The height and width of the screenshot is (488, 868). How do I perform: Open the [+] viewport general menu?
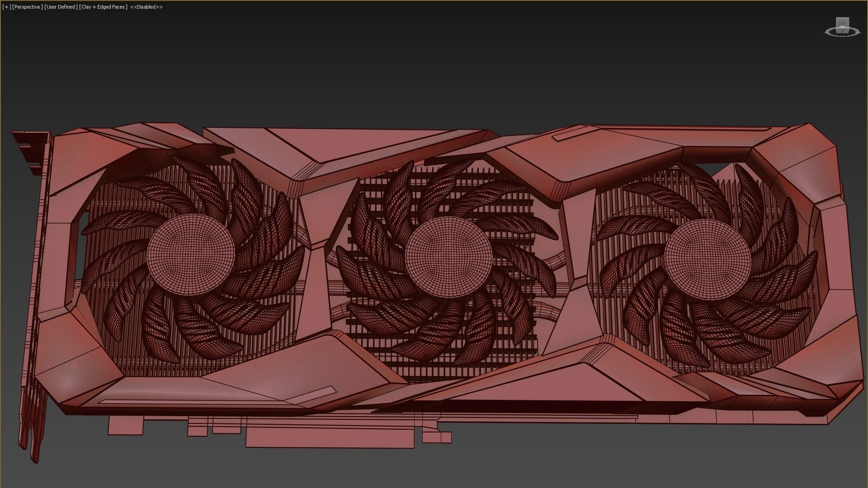pos(6,7)
